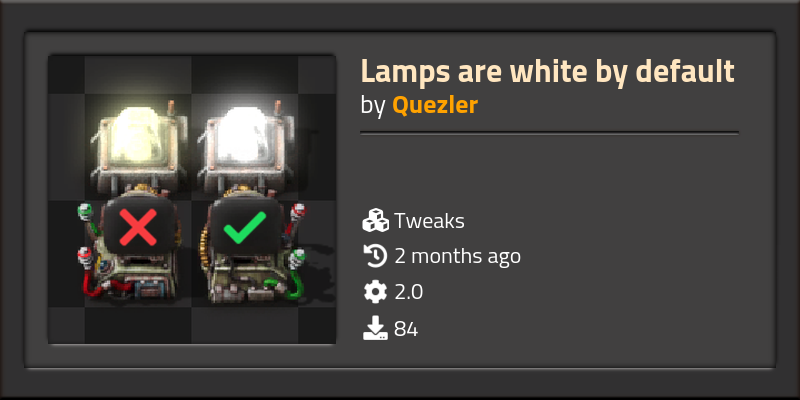
Task: Select the "2 months ago" updated text
Action: click(458, 256)
